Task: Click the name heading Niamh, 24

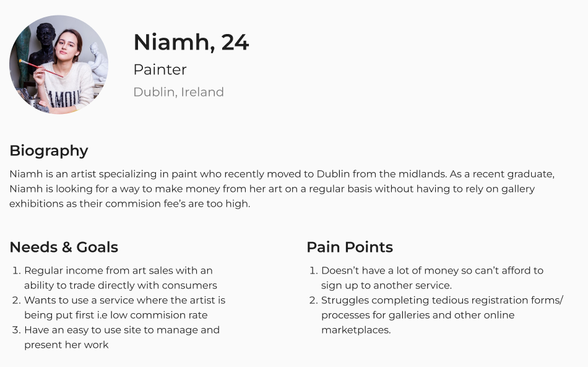Action: tap(191, 42)
